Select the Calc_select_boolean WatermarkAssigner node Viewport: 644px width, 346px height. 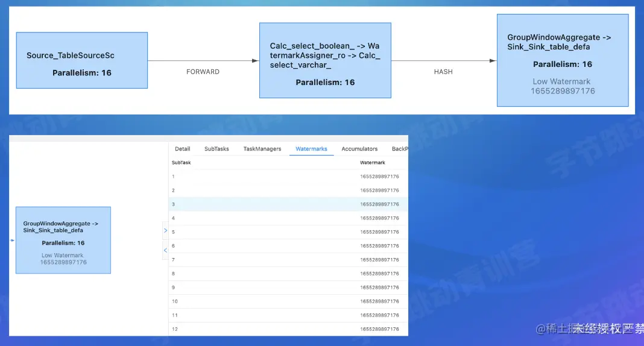click(325, 60)
